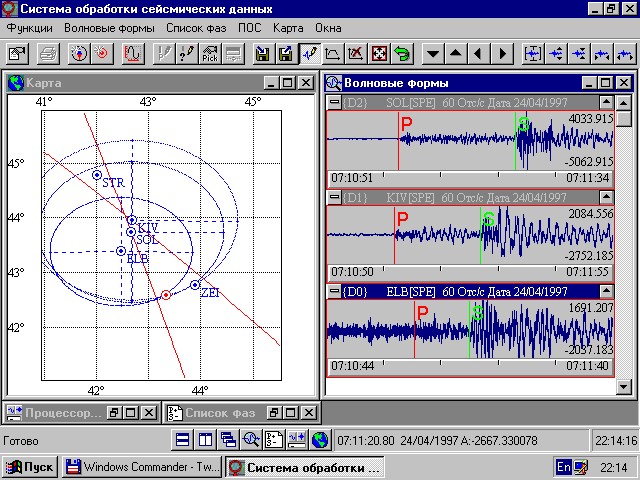640x480 pixels.
Task: Toggle the En keyboard language indicator
Action: [564, 467]
